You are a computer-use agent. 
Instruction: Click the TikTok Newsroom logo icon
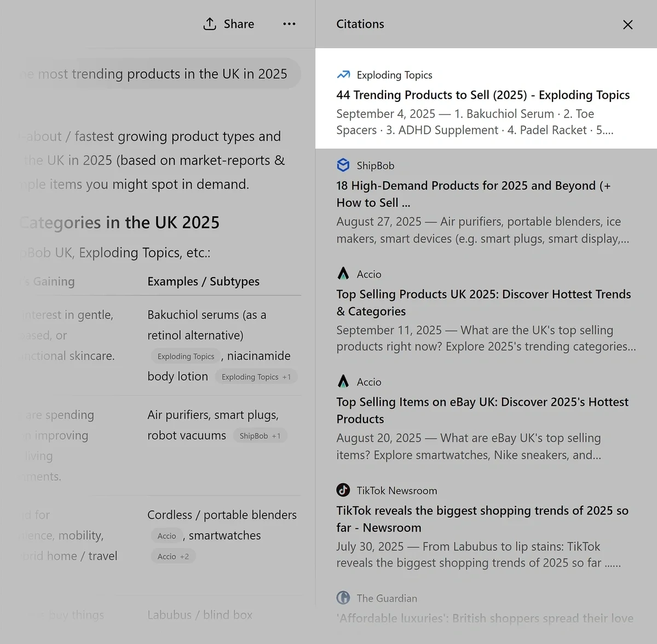pos(343,490)
